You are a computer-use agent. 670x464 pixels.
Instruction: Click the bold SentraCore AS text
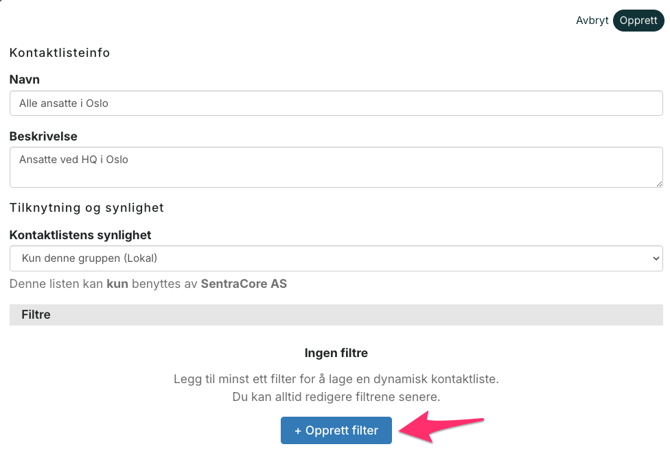pyautogui.click(x=244, y=284)
